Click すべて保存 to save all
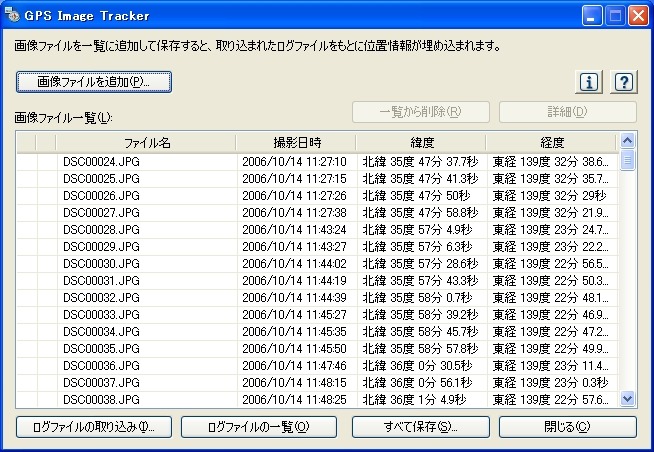654x452 pixels. pos(420,427)
